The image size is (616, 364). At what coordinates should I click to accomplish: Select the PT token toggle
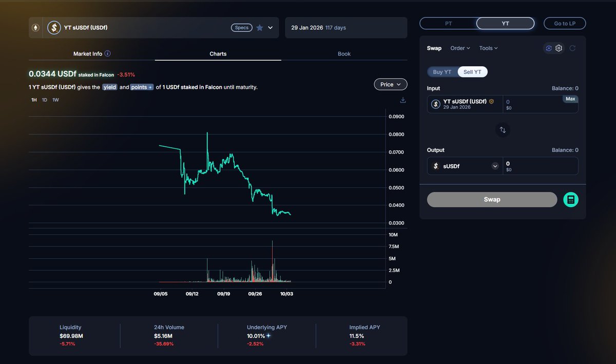click(x=448, y=24)
